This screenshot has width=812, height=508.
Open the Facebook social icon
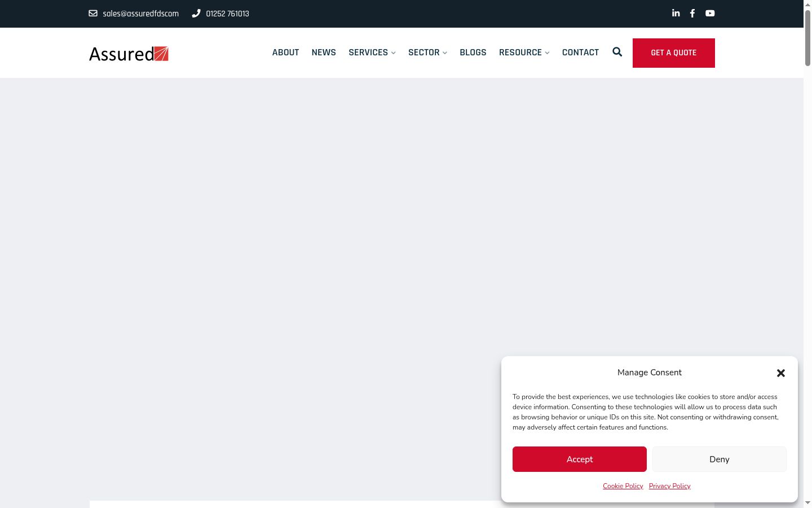point(692,13)
